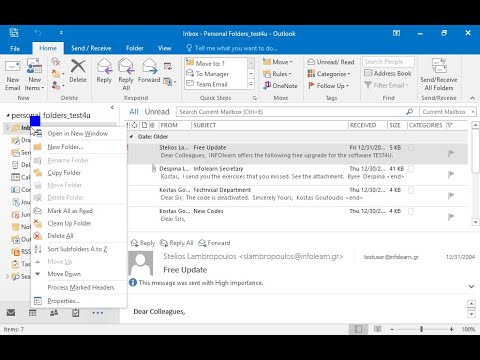Switch to People view in navigation bar
Viewport: 480px width, 360px height.
pyautogui.click(x=54, y=313)
